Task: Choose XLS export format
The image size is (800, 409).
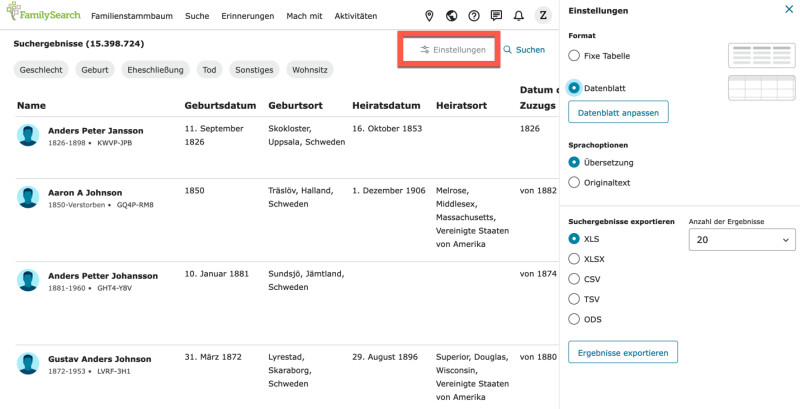Action: (574, 239)
